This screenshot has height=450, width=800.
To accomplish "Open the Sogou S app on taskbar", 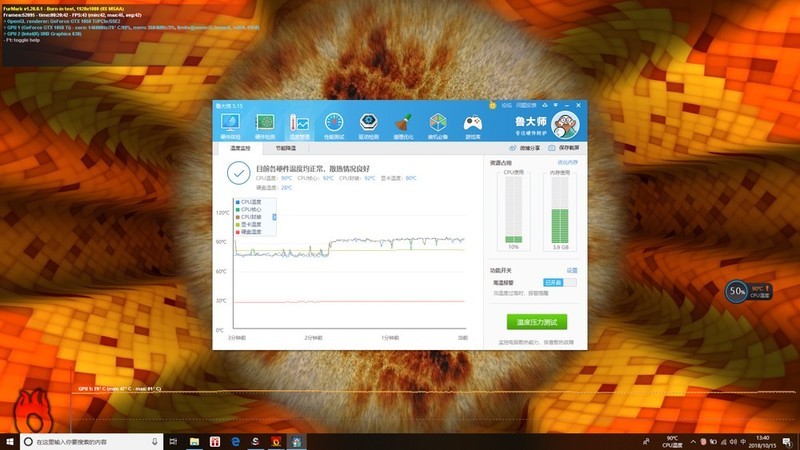I will pos(256,442).
